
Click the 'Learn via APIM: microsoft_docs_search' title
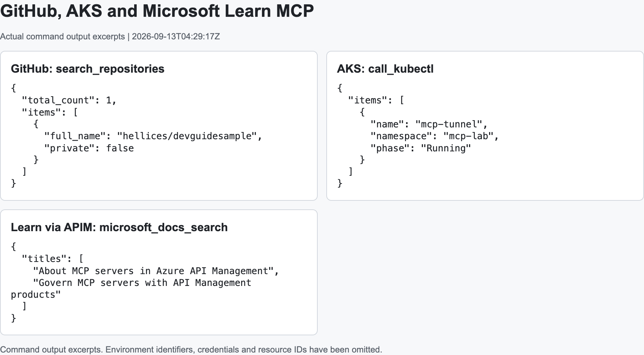[x=119, y=227]
